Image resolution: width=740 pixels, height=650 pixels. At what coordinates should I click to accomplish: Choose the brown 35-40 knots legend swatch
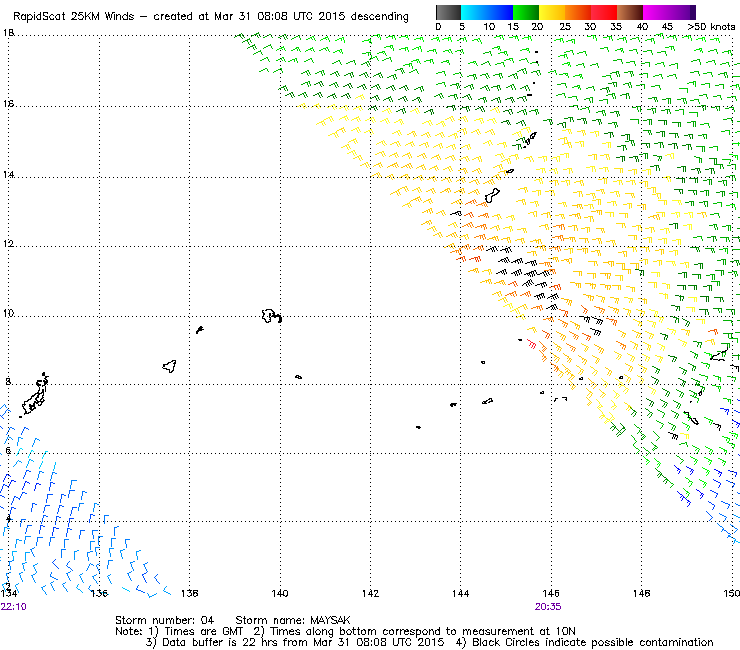pyautogui.click(x=630, y=12)
